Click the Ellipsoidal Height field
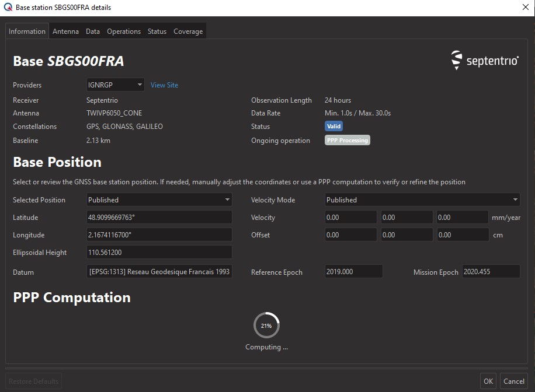This screenshot has height=392, width=535. [x=159, y=253]
